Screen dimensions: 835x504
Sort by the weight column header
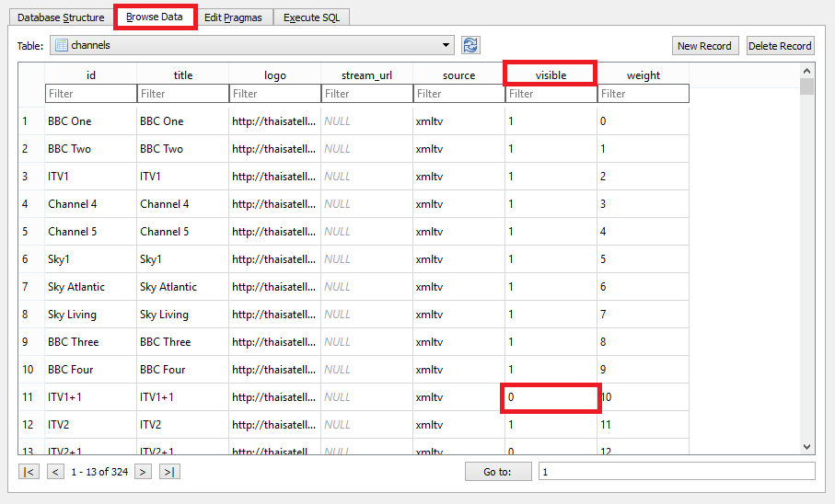(x=643, y=75)
